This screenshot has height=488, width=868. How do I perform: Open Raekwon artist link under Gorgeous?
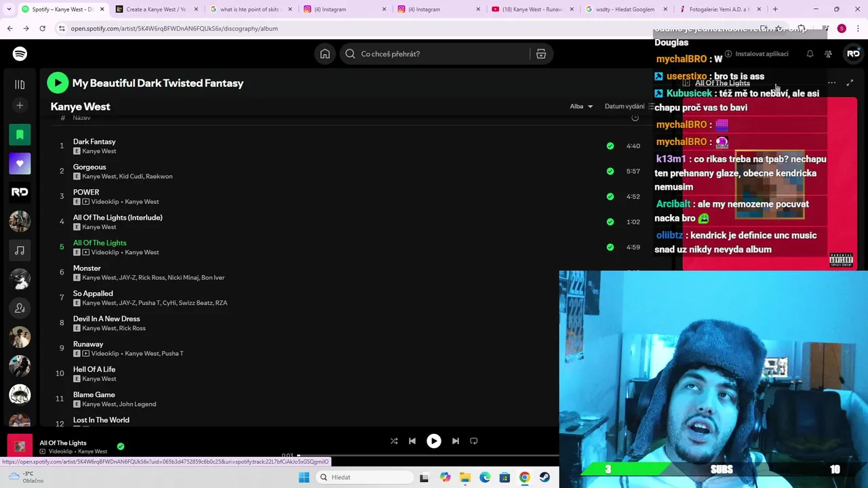(x=159, y=176)
